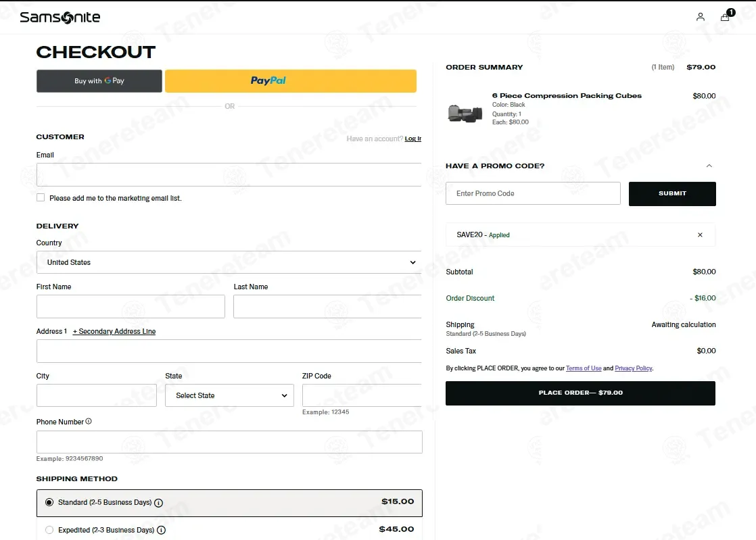Show phone number info tooltip icon
Screen dimensions: 756x540
tap(88, 421)
